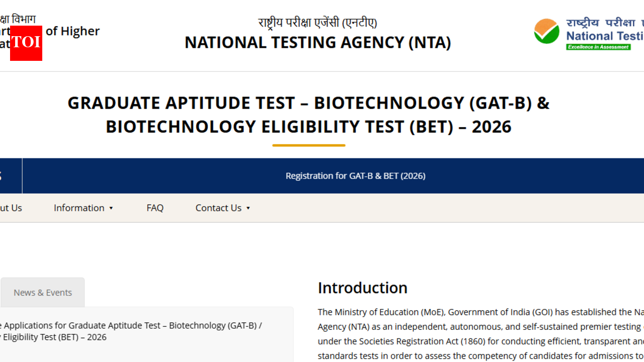The height and width of the screenshot is (362, 644).
Task: Switch to the News & Events tab
Action: pos(42,292)
